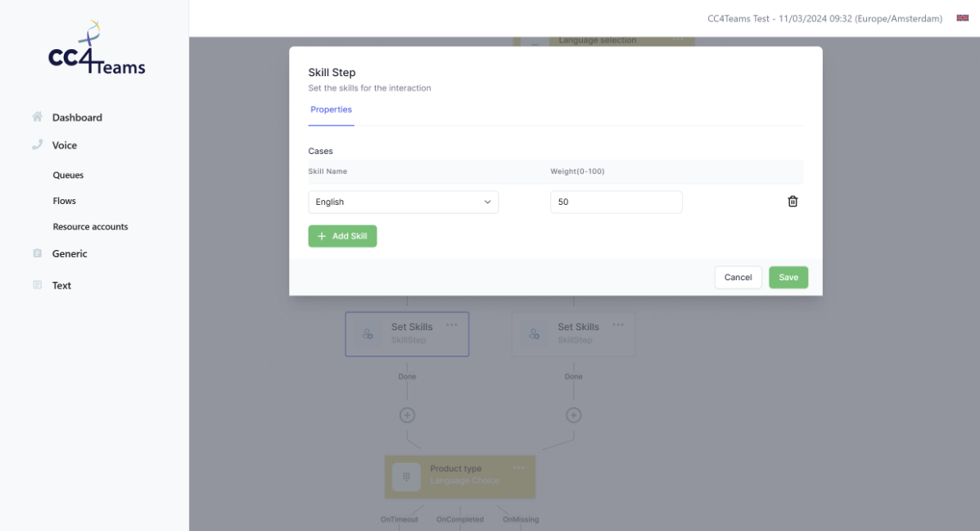Viewport: 980px width, 531px height.
Task: Click the OnTimeout branch label
Action: coord(399,519)
